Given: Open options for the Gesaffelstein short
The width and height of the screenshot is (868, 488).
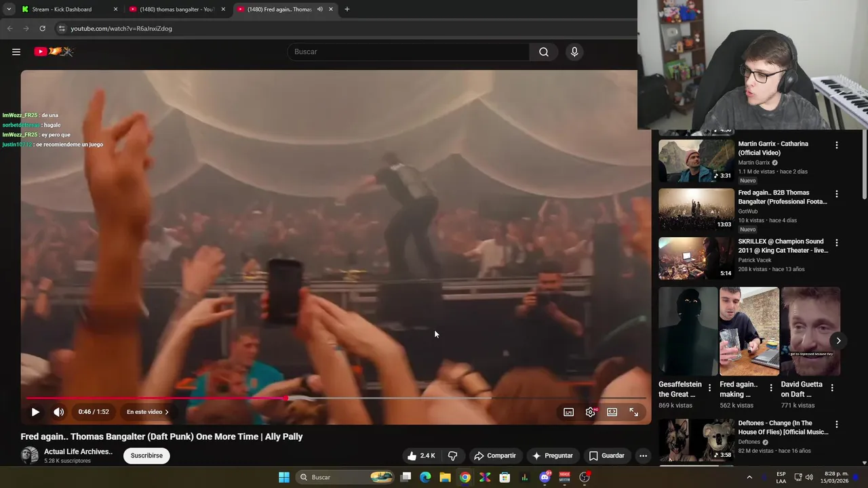Looking at the screenshot, I should pos(709,388).
